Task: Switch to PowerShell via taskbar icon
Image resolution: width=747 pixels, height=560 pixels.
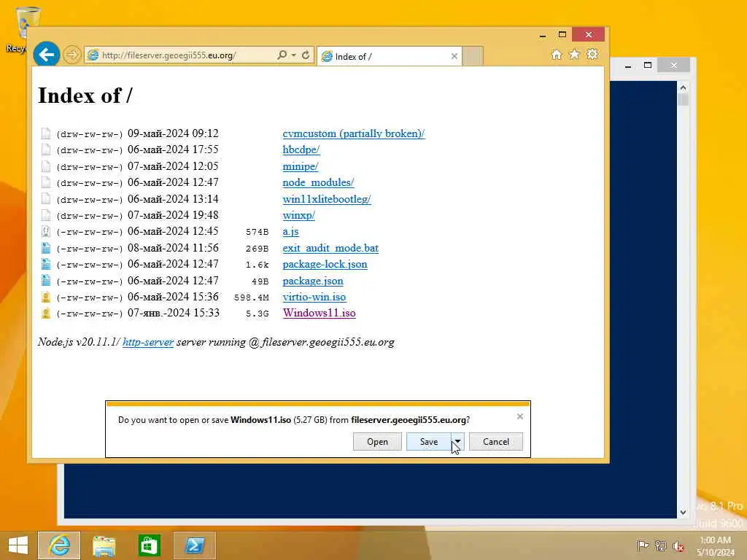Action: pyautogui.click(x=194, y=545)
